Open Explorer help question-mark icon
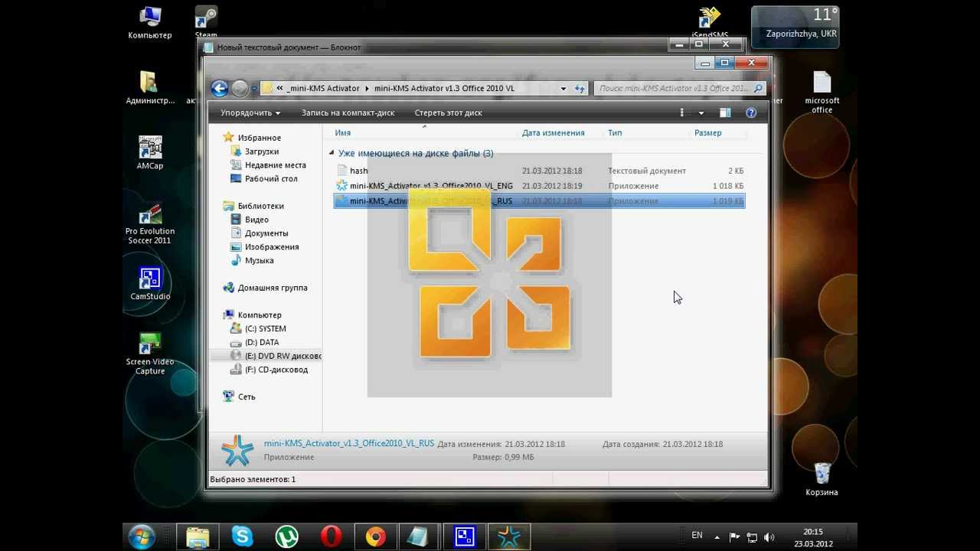 (x=751, y=112)
